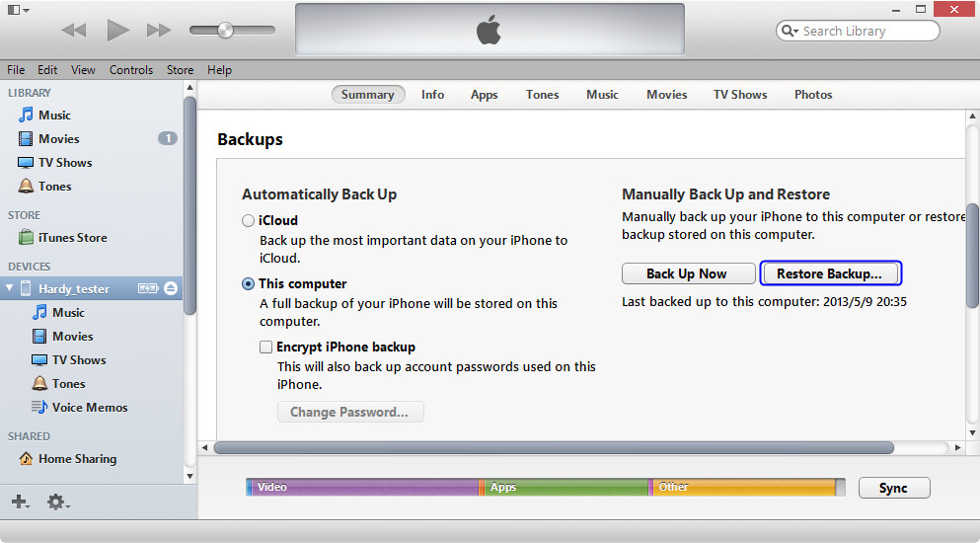Switch to the TV Shows tab
The image size is (980, 543).
[740, 95]
